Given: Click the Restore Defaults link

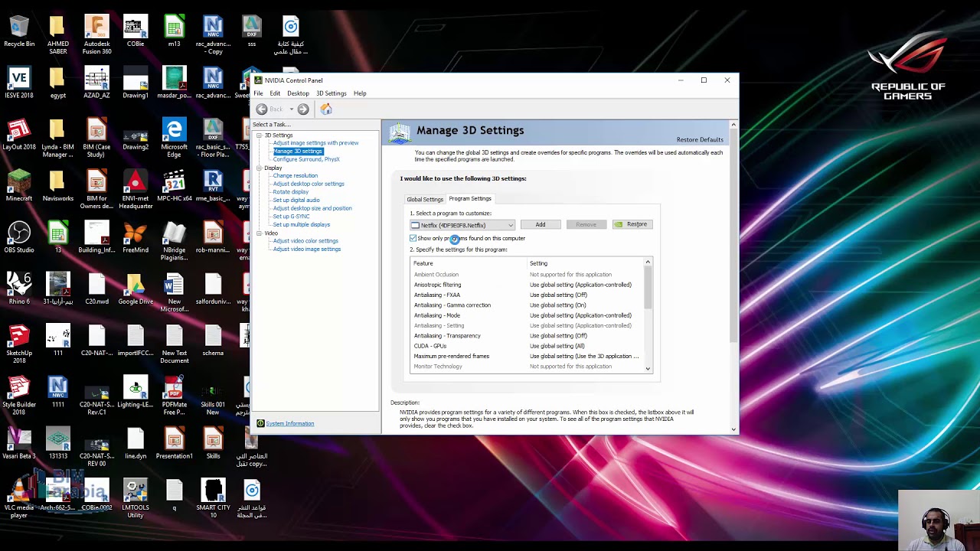Looking at the screenshot, I should pyautogui.click(x=700, y=139).
